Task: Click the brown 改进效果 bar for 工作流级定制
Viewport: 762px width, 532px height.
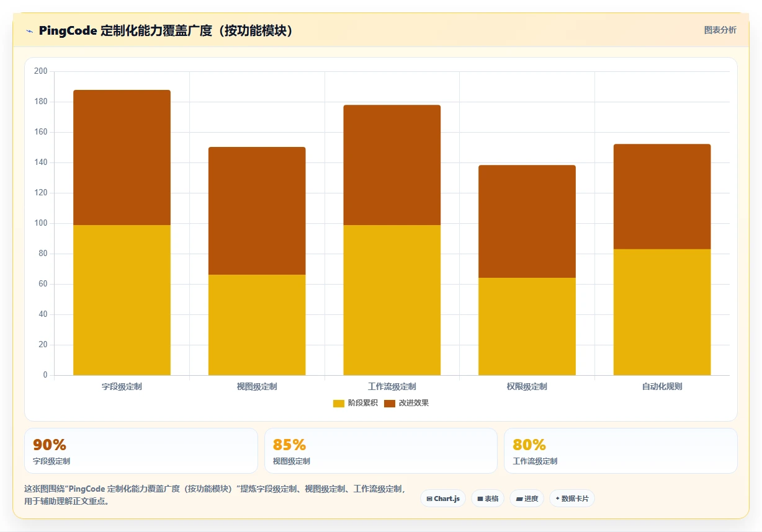Action: [392, 165]
